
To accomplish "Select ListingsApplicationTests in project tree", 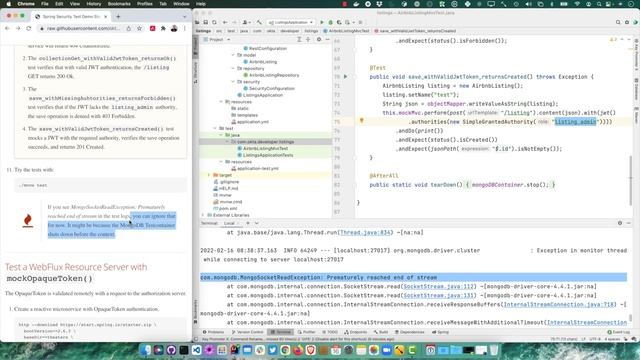I will pyautogui.click(x=265, y=155).
